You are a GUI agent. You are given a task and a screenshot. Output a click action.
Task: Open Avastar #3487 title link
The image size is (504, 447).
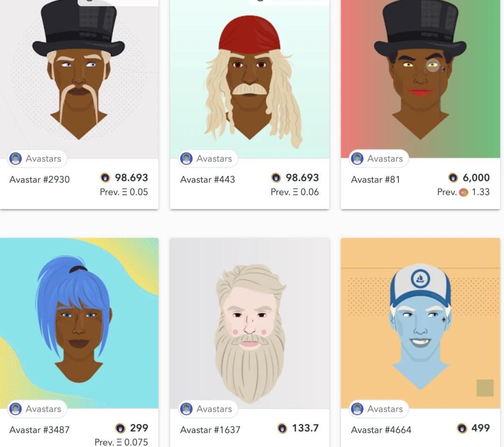40,430
